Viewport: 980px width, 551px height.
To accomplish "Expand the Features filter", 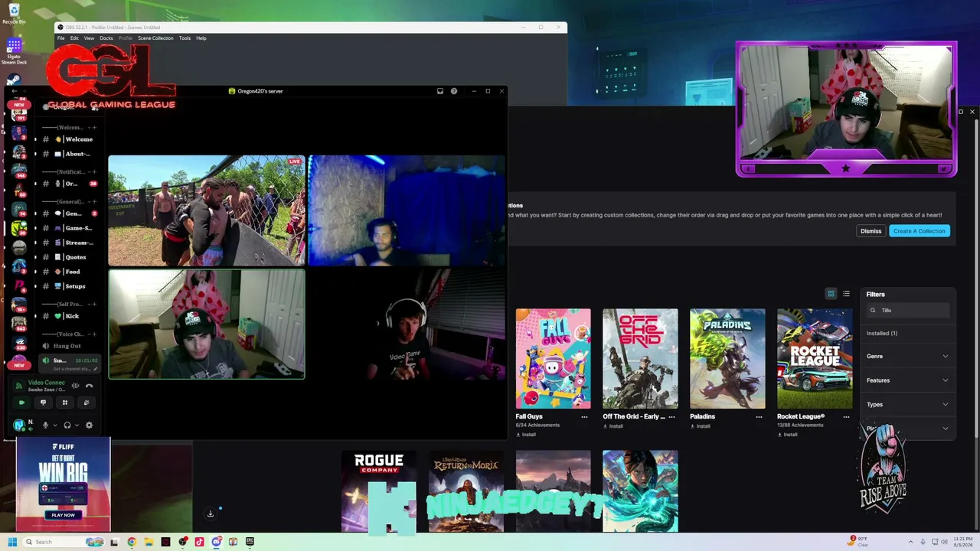I will pos(907,380).
